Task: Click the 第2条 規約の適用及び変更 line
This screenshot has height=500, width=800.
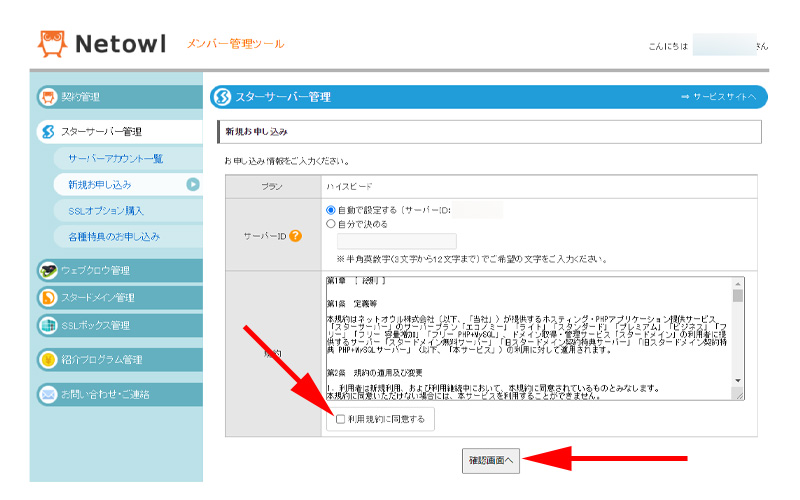Action: [375, 373]
